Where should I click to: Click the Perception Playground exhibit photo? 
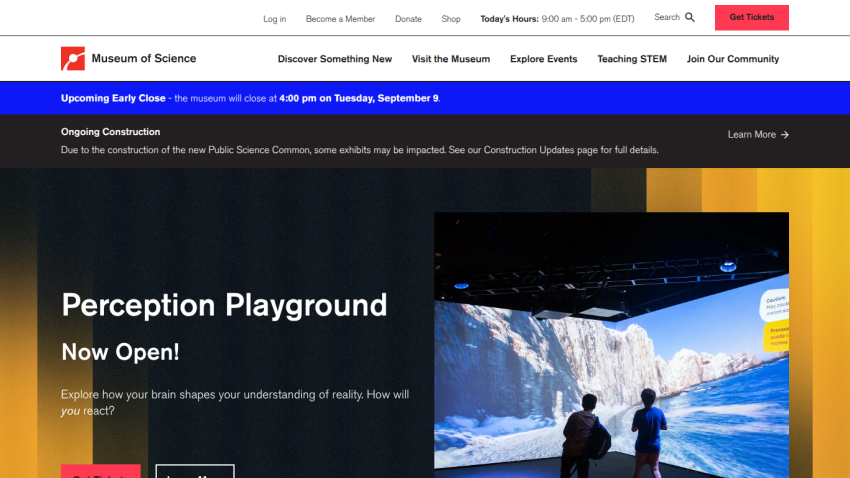click(x=611, y=345)
